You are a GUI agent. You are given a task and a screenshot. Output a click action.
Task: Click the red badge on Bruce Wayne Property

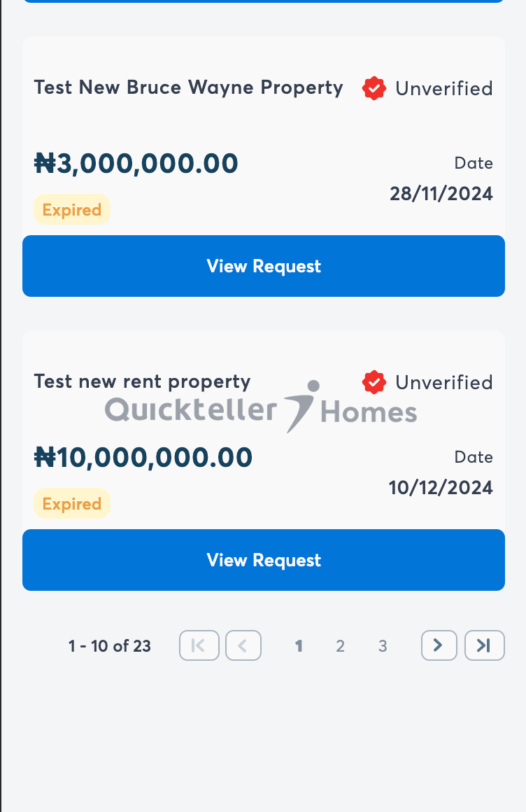click(x=374, y=89)
